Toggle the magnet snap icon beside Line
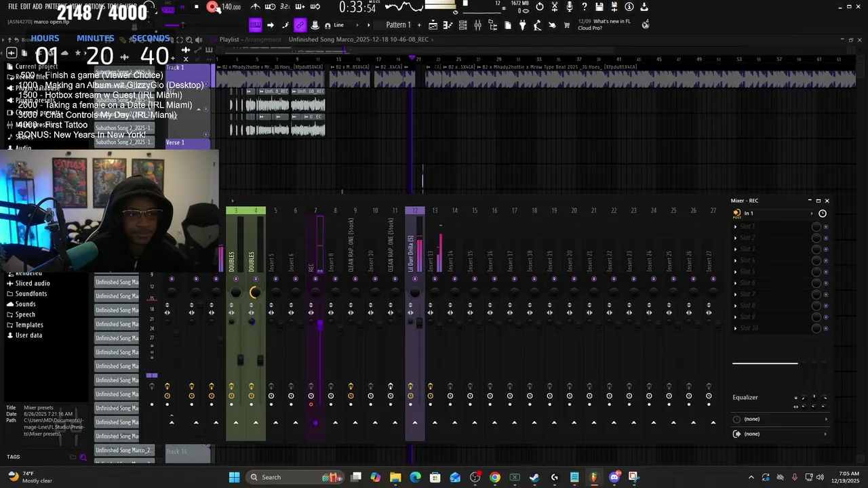The width and height of the screenshot is (868, 488). [x=328, y=25]
